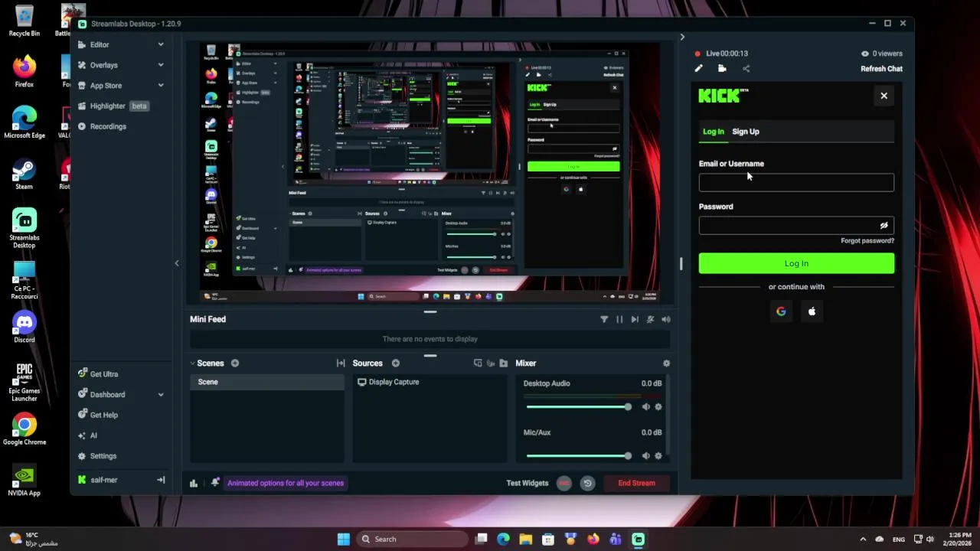Collapse the Scenes collection chevron

[x=193, y=364]
